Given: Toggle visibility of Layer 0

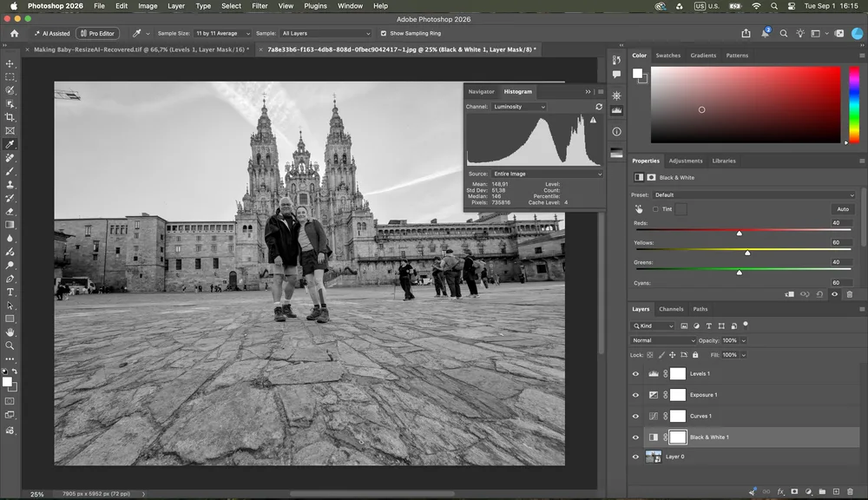Looking at the screenshot, I should pyautogui.click(x=635, y=457).
